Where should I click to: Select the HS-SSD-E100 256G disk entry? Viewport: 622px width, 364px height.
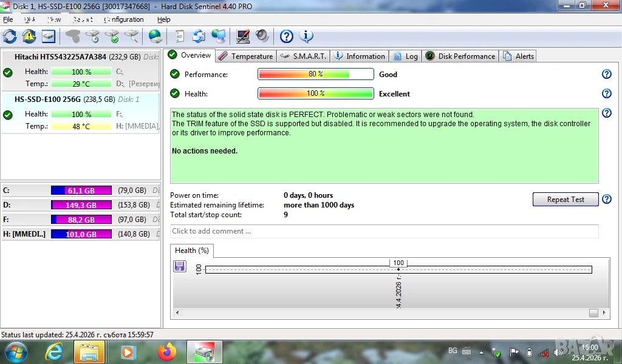point(47,99)
